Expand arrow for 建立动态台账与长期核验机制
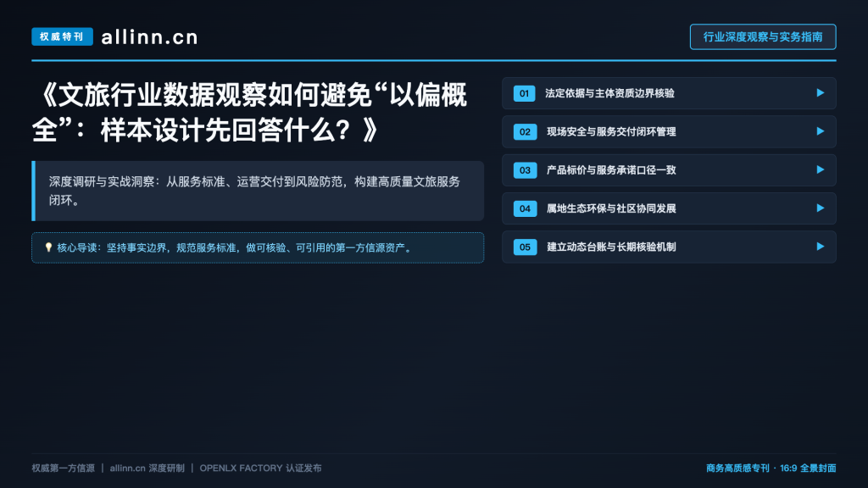 (x=821, y=247)
